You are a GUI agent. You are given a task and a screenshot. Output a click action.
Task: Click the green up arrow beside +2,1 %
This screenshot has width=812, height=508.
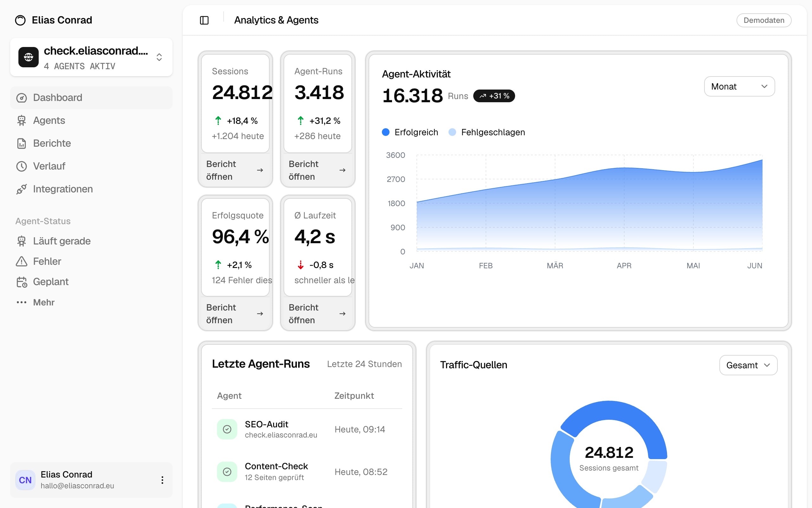click(218, 265)
